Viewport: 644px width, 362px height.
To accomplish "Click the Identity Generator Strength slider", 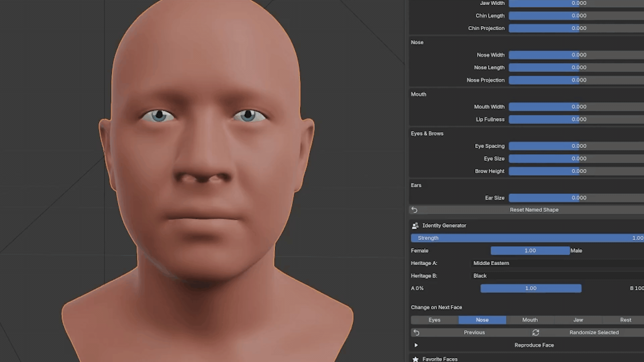I will (x=527, y=238).
